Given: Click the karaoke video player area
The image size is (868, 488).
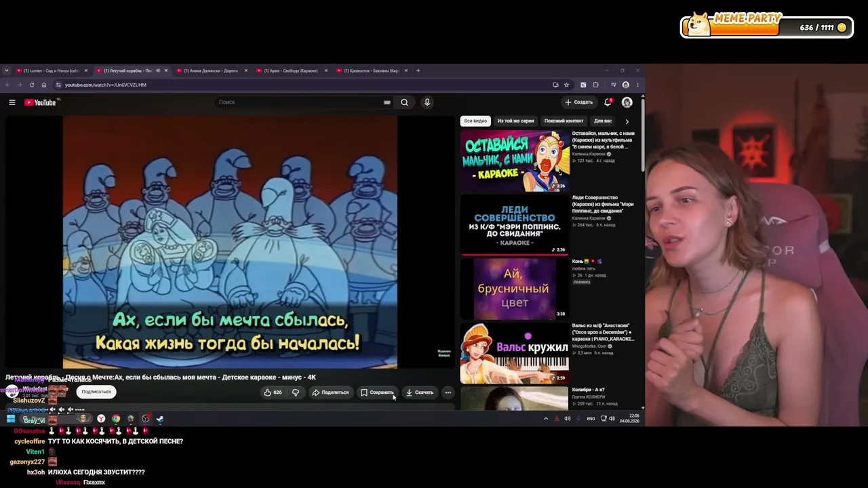Looking at the screenshot, I should [x=230, y=243].
